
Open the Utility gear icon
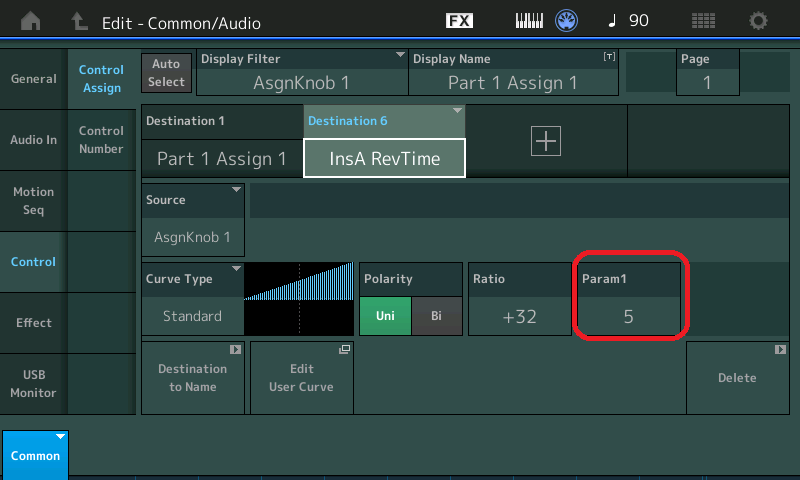(x=759, y=21)
